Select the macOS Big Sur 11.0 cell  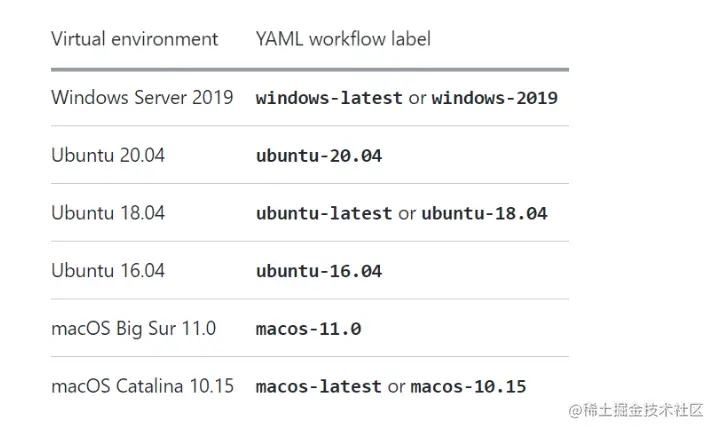133,328
